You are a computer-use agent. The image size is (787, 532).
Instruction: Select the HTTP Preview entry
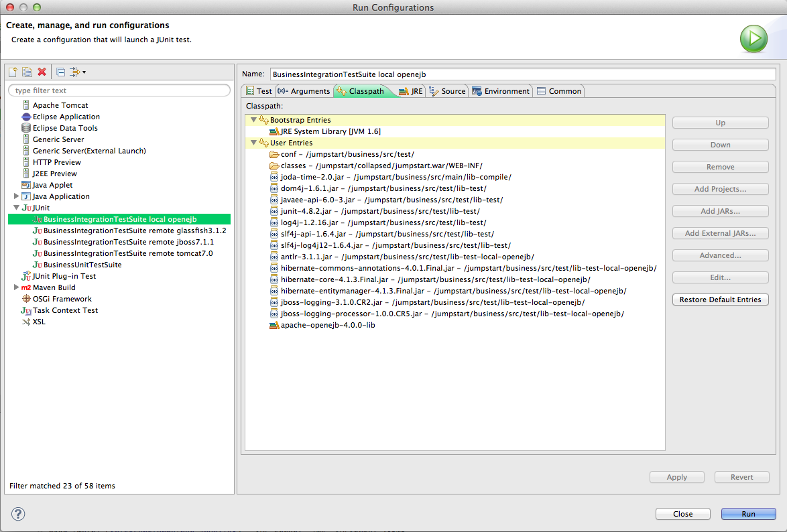pyautogui.click(x=51, y=162)
